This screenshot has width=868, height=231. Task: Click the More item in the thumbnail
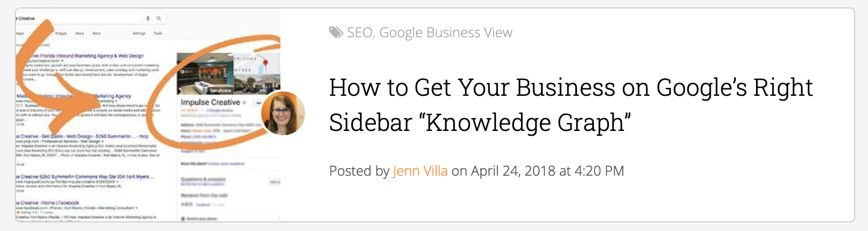97,33
